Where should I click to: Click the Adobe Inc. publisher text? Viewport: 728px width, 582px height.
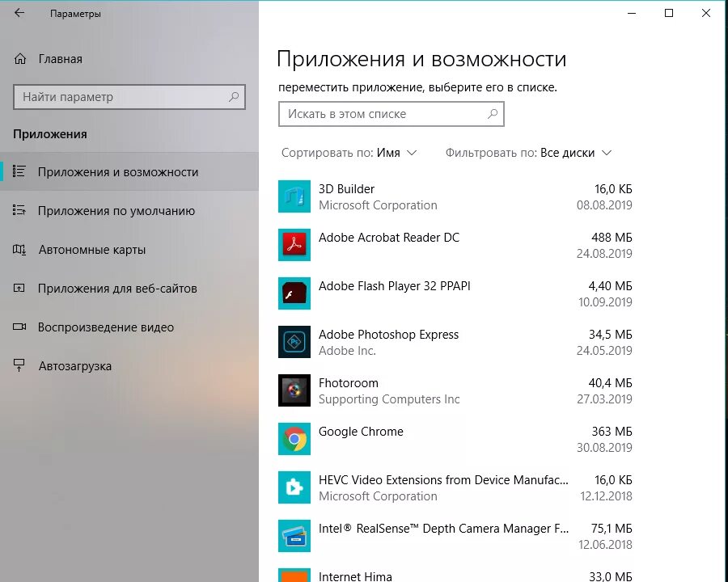tap(347, 350)
